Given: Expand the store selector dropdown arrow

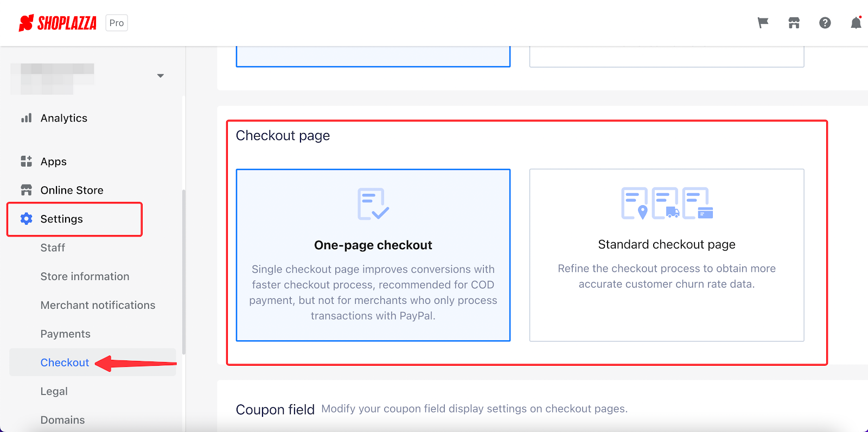Looking at the screenshot, I should coord(160,75).
